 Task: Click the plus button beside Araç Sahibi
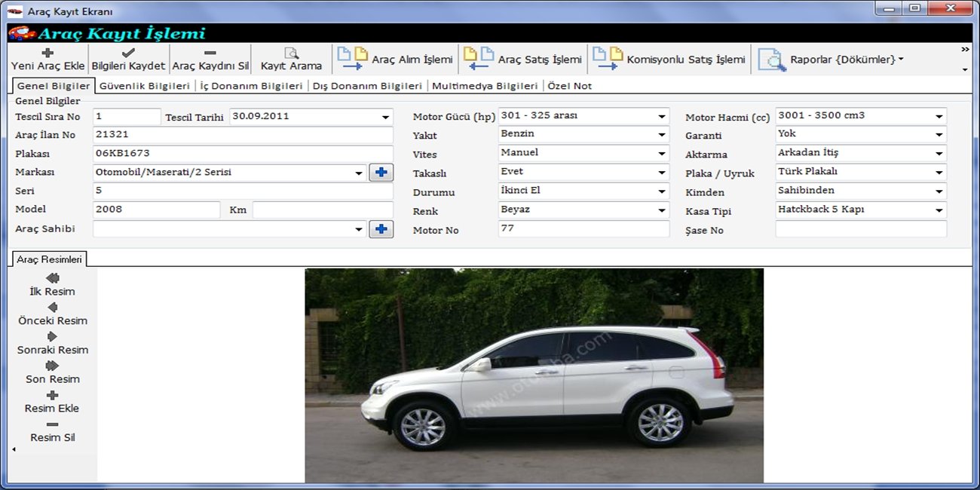(x=381, y=229)
